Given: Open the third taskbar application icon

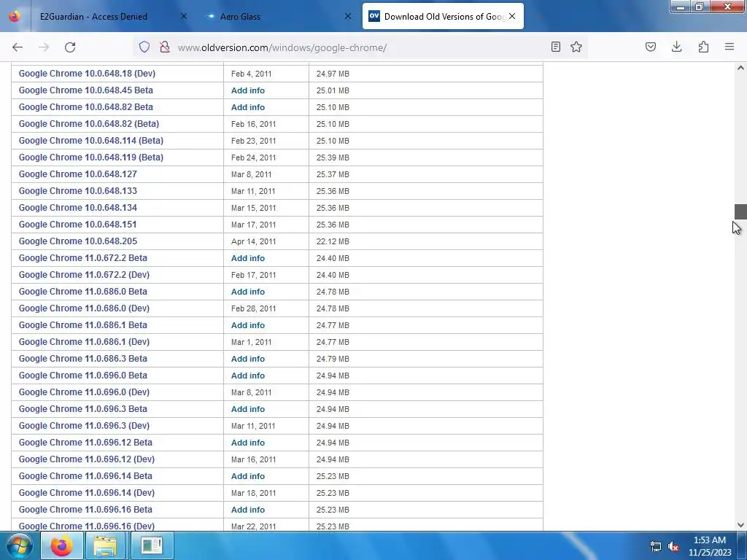Looking at the screenshot, I should (x=152, y=545).
